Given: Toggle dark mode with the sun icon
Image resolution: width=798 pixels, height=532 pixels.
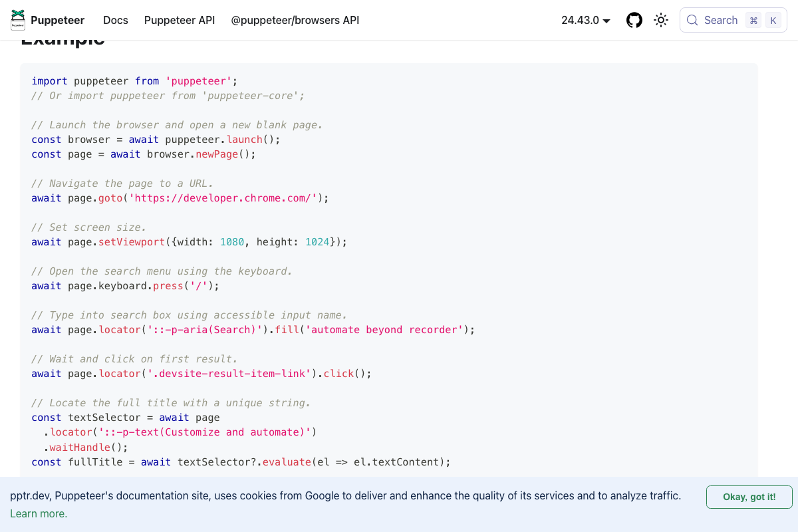Looking at the screenshot, I should tap(661, 20).
